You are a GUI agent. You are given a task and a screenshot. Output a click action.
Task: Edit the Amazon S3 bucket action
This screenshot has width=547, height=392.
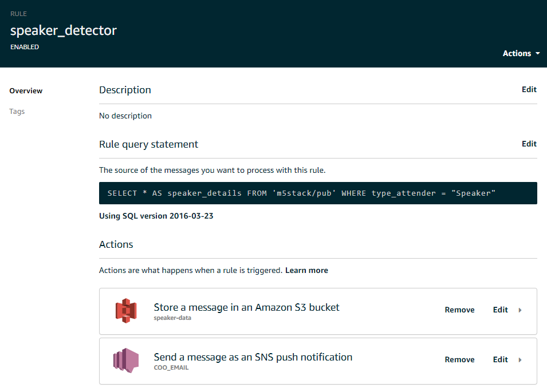click(x=500, y=310)
